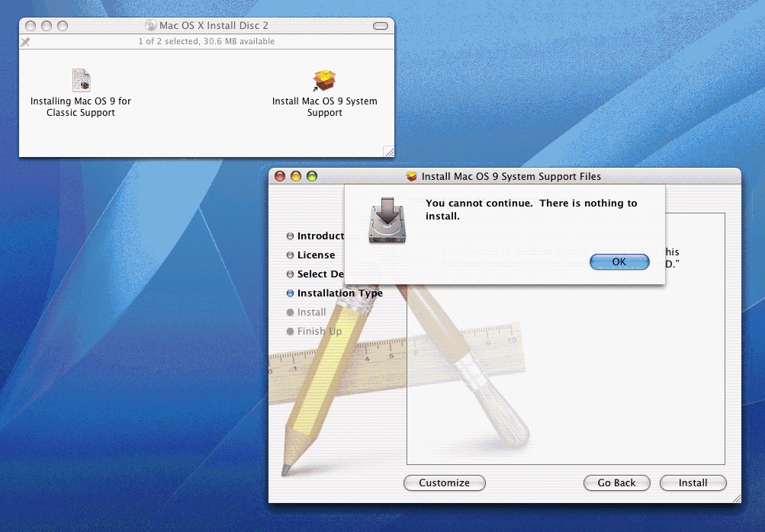Click the bullet beside the Introduction step
The height and width of the screenshot is (532, 765).
coord(290,236)
